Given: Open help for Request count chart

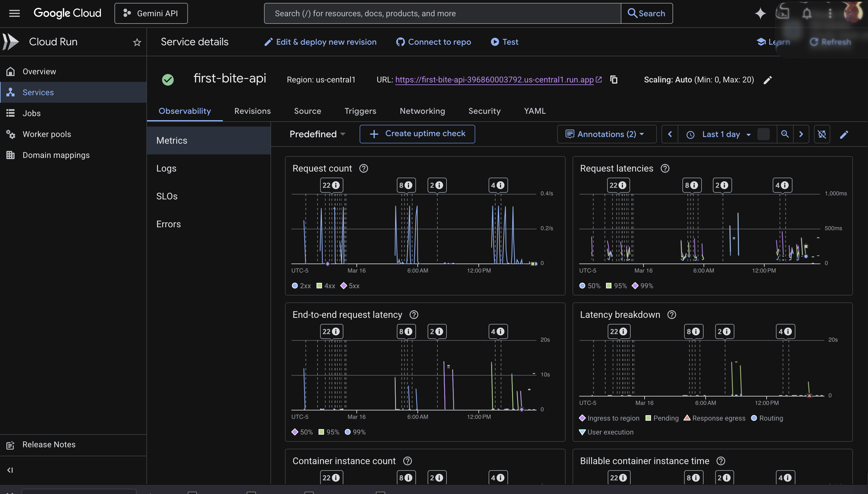Looking at the screenshot, I should 364,168.
